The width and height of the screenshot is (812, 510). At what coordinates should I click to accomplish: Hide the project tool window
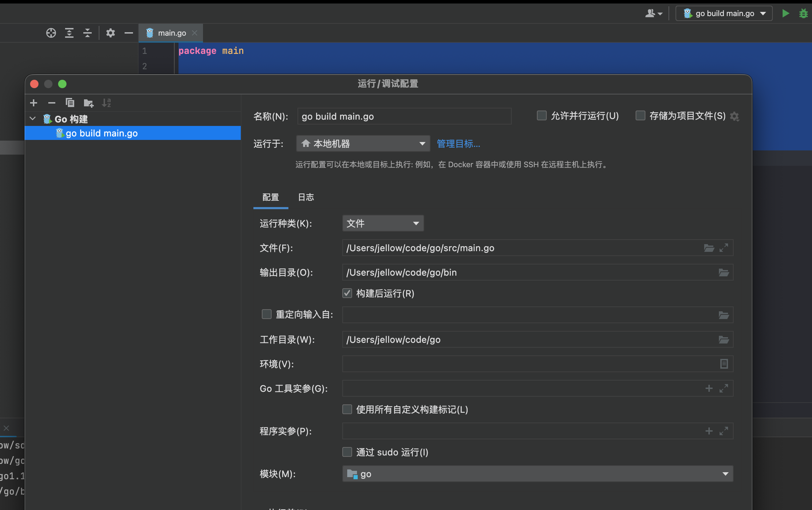[129, 33]
